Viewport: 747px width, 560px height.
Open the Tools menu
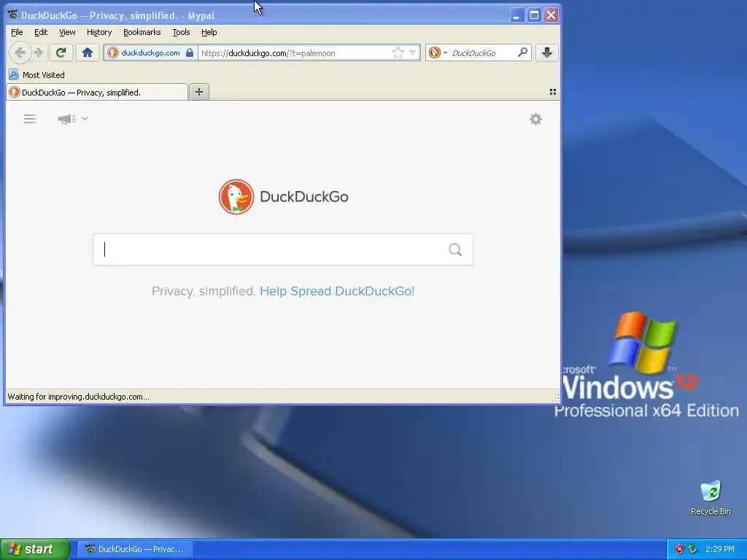pos(181,32)
